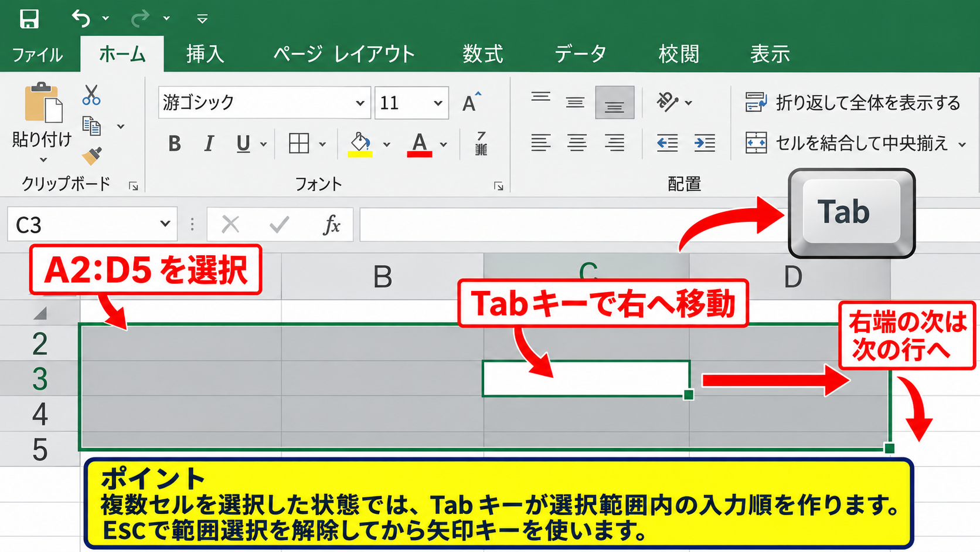The height and width of the screenshot is (552, 980).
Task: Toggle Underline formatting
Action: pyautogui.click(x=243, y=144)
